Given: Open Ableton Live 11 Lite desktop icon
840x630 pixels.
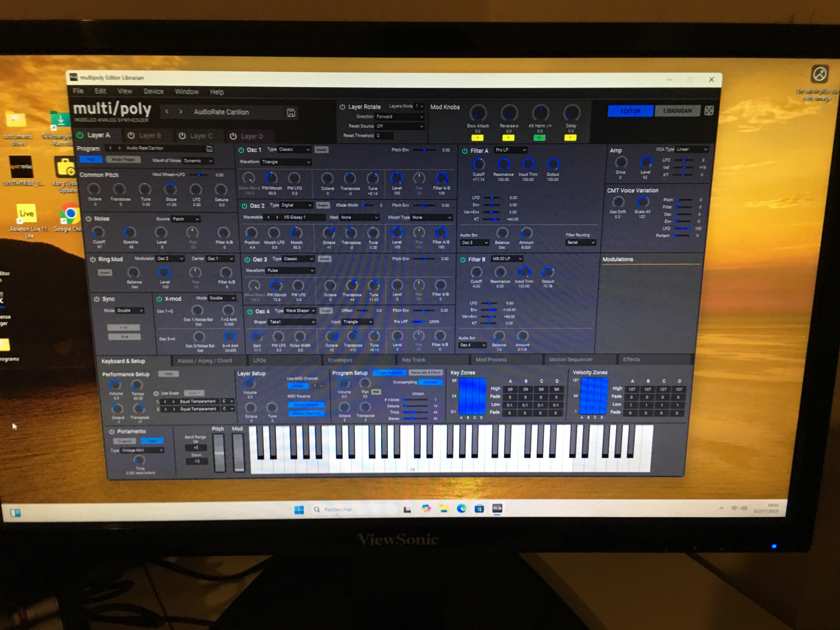Looking at the screenshot, I should 27,220.
